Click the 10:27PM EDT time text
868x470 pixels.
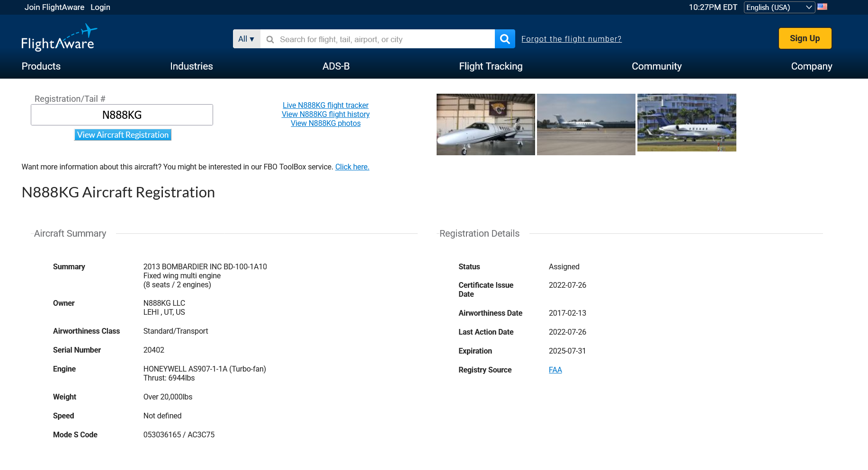(x=713, y=7)
